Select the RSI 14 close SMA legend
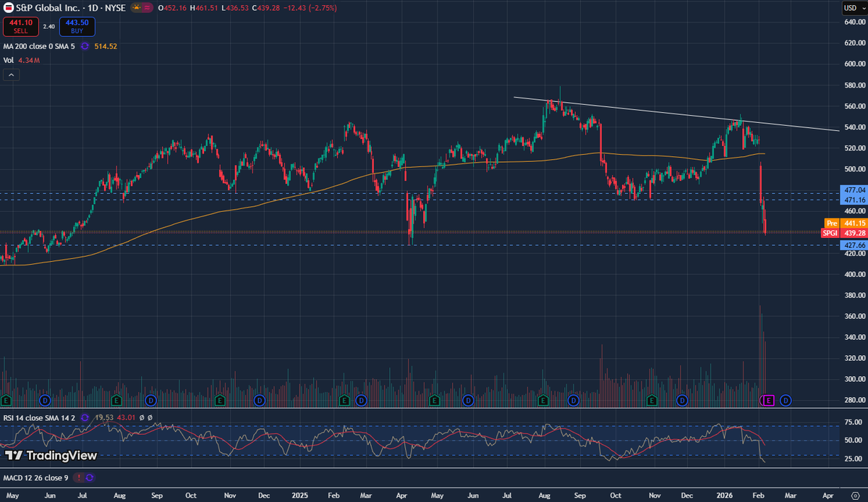The height and width of the screenshot is (502, 868). point(40,417)
